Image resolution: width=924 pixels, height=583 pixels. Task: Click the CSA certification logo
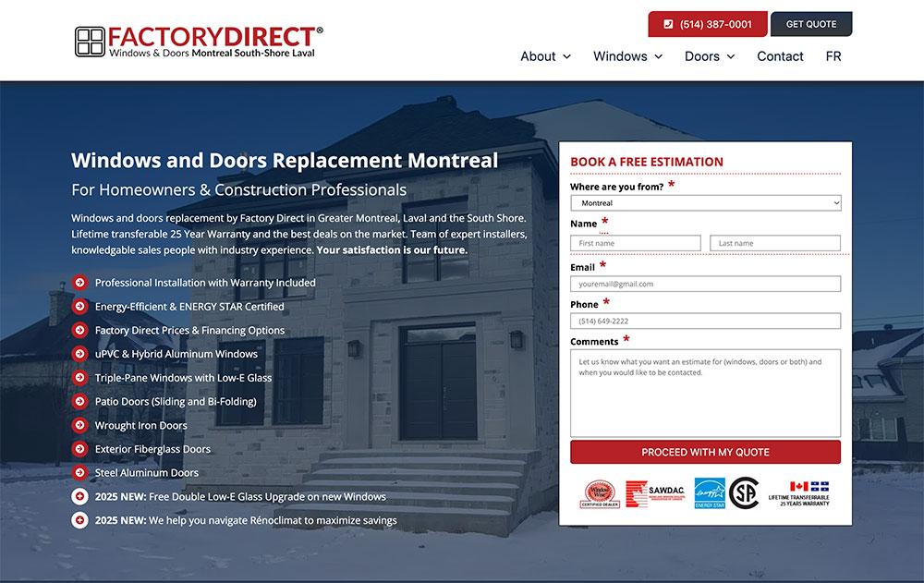click(x=744, y=492)
